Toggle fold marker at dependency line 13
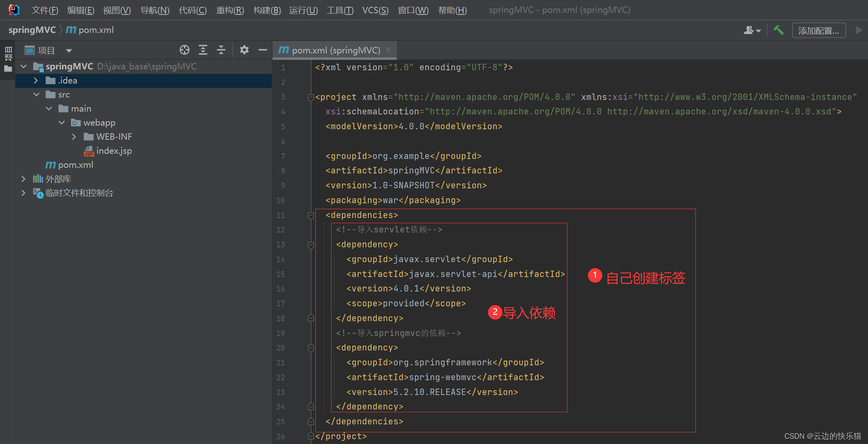 (x=311, y=245)
